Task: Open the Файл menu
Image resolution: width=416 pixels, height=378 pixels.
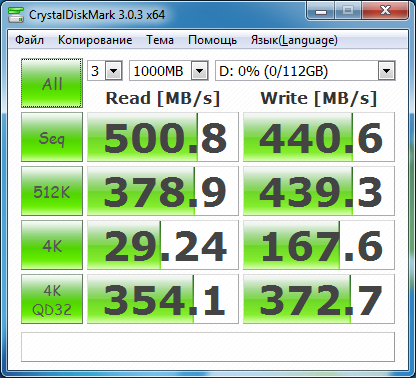Action: [x=29, y=40]
